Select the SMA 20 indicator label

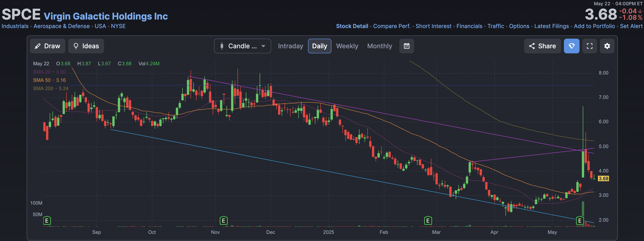pyautogui.click(x=49, y=72)
